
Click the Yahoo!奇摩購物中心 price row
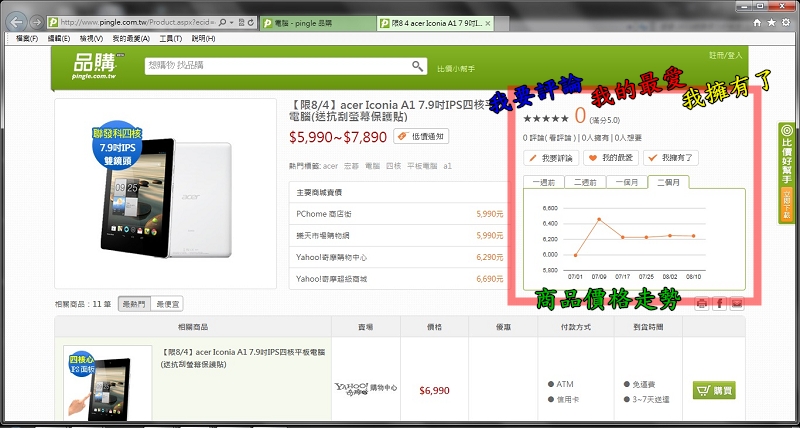click(x=399, y=258)
